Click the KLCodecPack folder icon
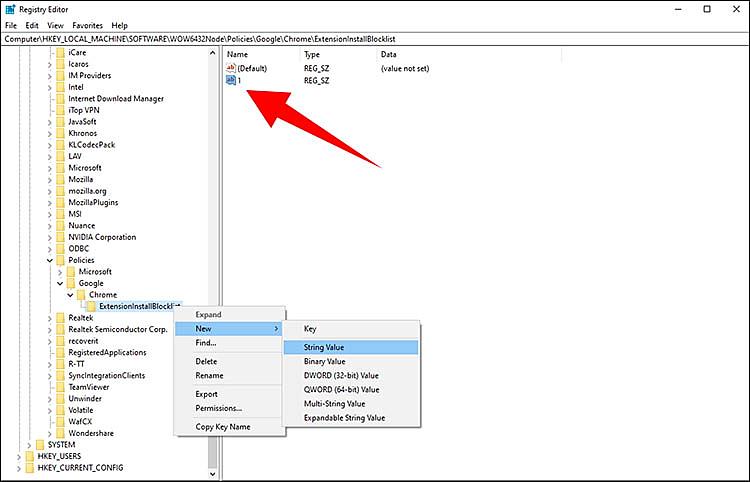This screenshot has width=750, height=482. [60, 145]
